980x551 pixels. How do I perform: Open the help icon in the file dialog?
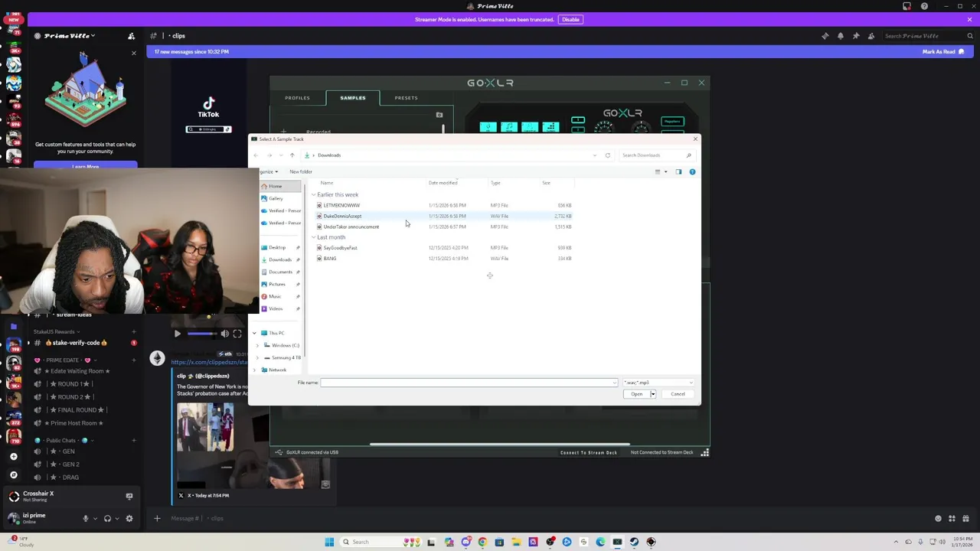point(692,171)
